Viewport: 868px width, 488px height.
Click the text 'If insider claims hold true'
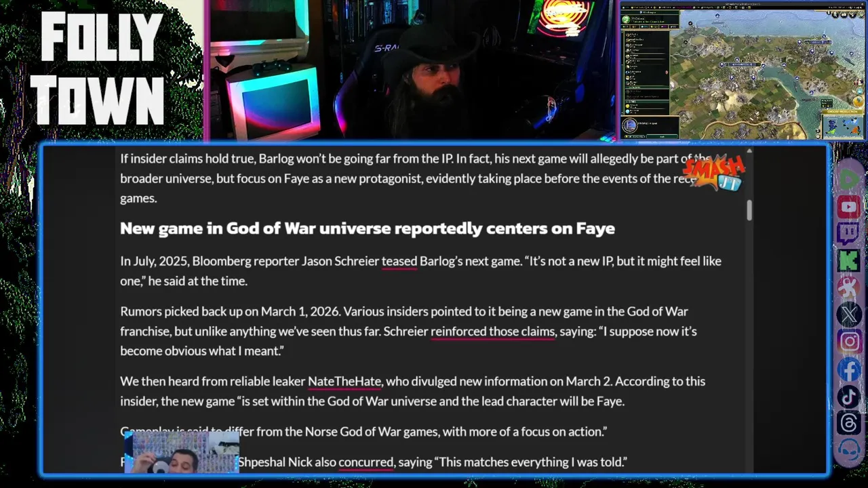(x=186, y=159)
